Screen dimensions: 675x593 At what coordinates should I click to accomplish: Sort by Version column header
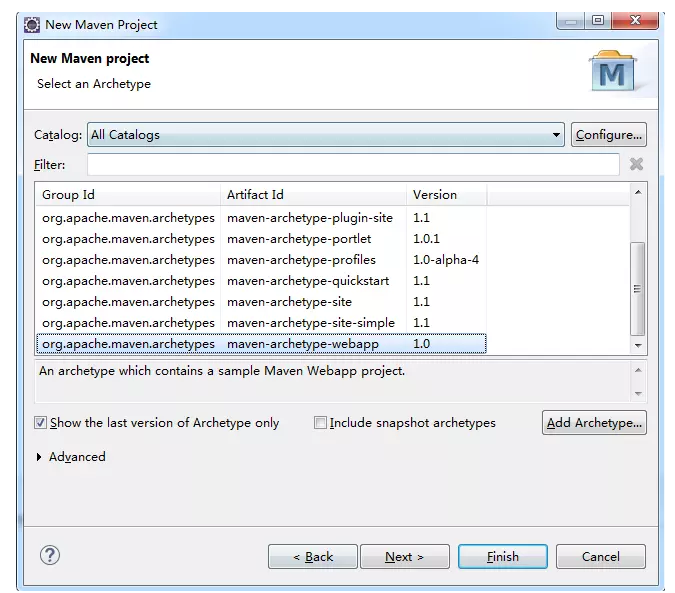click(445, 195)
